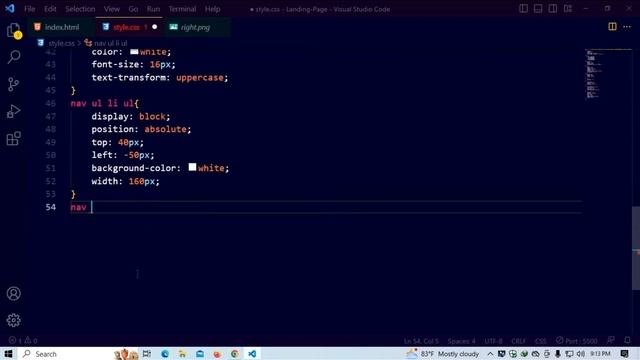Open editor More Actions ellipsis
The height and width of the screenshot is (360, 640).
[x=627, y=27]
